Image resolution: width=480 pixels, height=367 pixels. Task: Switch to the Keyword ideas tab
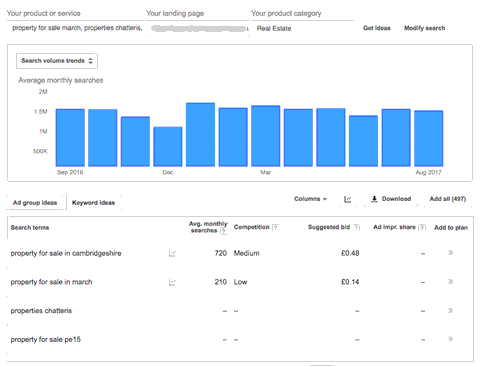tap(93, 203)
